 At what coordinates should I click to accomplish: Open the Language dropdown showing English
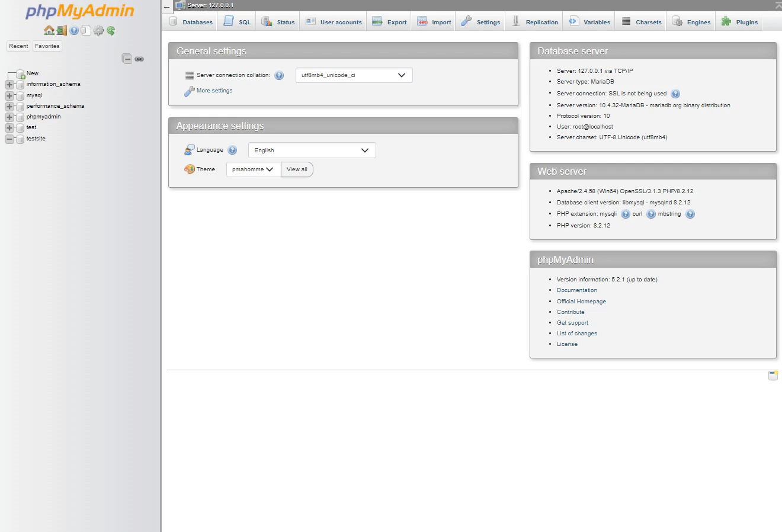312,150
